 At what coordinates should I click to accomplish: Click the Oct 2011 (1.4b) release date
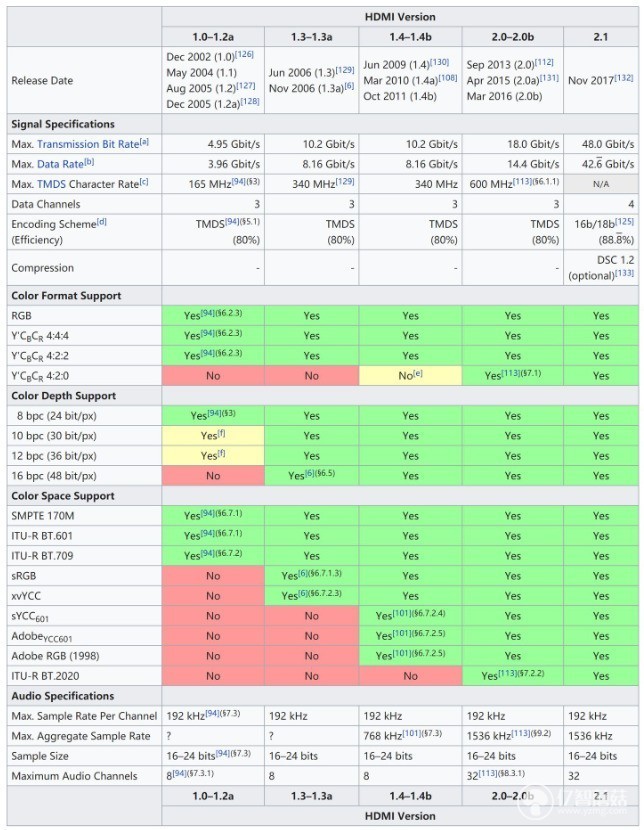pos(400,96)
